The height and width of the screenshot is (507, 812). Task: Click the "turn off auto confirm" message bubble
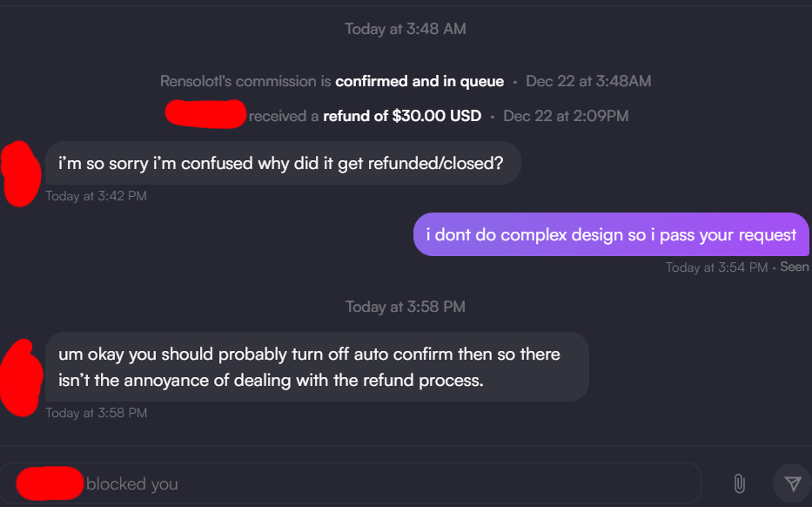[x=316, y=367]
